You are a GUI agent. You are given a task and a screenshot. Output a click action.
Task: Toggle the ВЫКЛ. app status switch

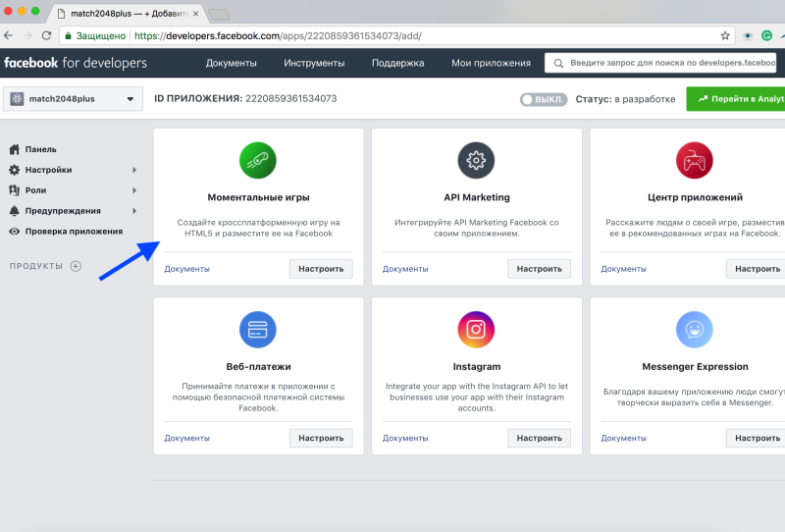(x=544, y=99)
